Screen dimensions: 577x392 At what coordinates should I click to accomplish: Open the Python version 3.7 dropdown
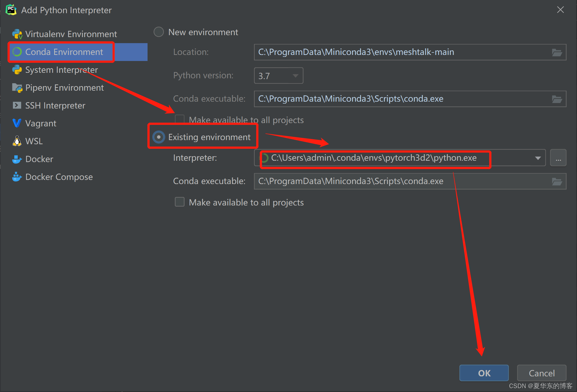pos(278,76)
